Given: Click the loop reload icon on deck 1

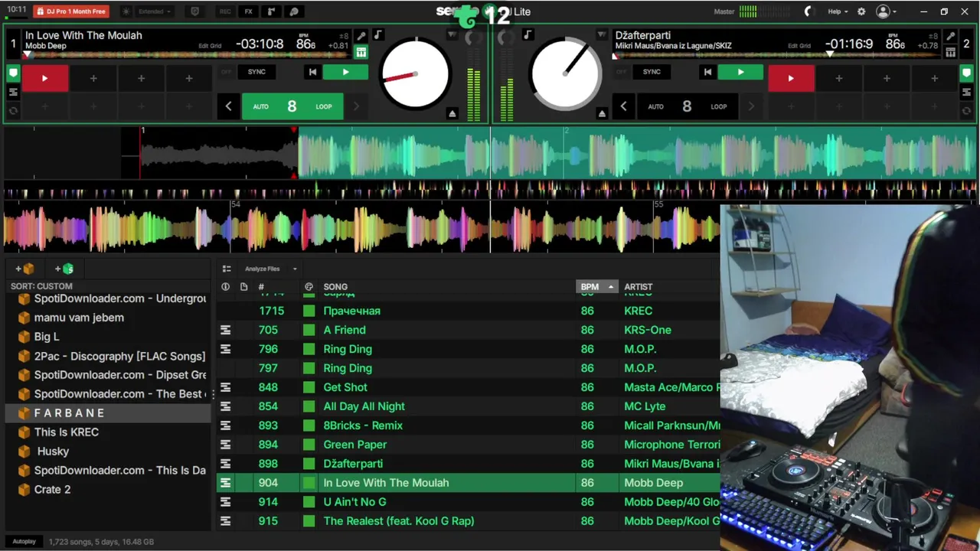Looking at the screenshot, I should click(x=13, y=111).
